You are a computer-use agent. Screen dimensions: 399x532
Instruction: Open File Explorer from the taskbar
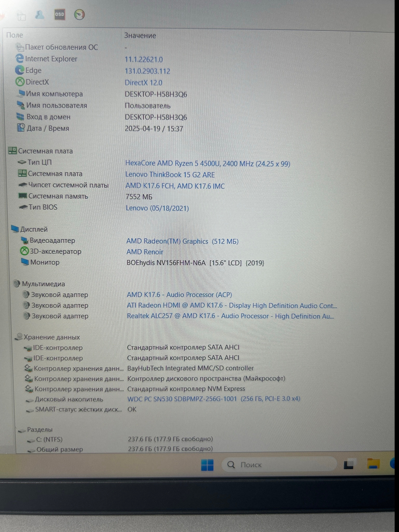tap(373, 464)
